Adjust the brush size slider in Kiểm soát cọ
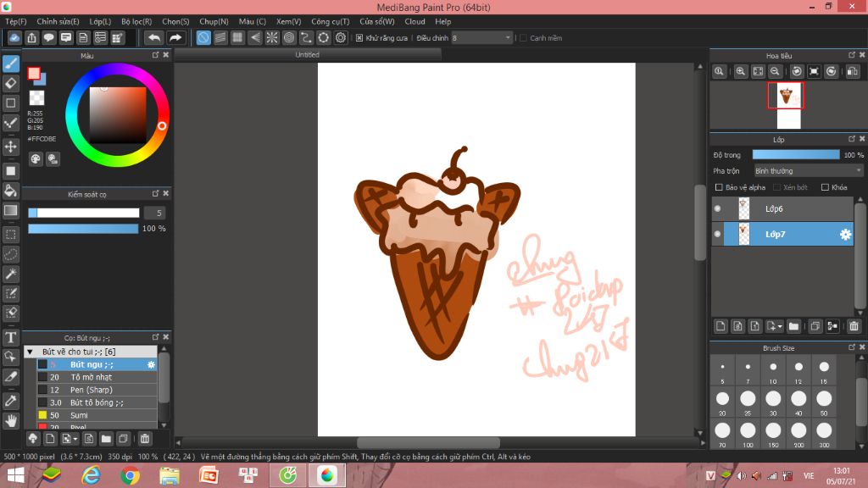The width and height of the screenshot is (868, 488). [84, 213]
